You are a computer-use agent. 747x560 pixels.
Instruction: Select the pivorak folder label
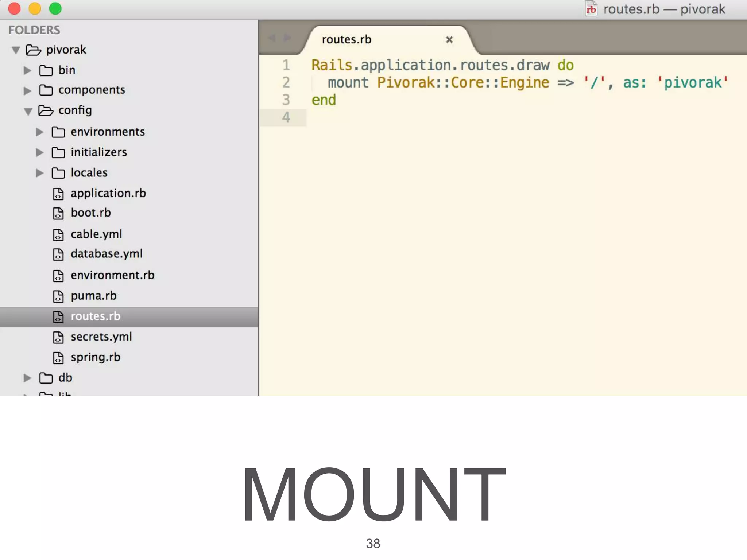[66, 50]
